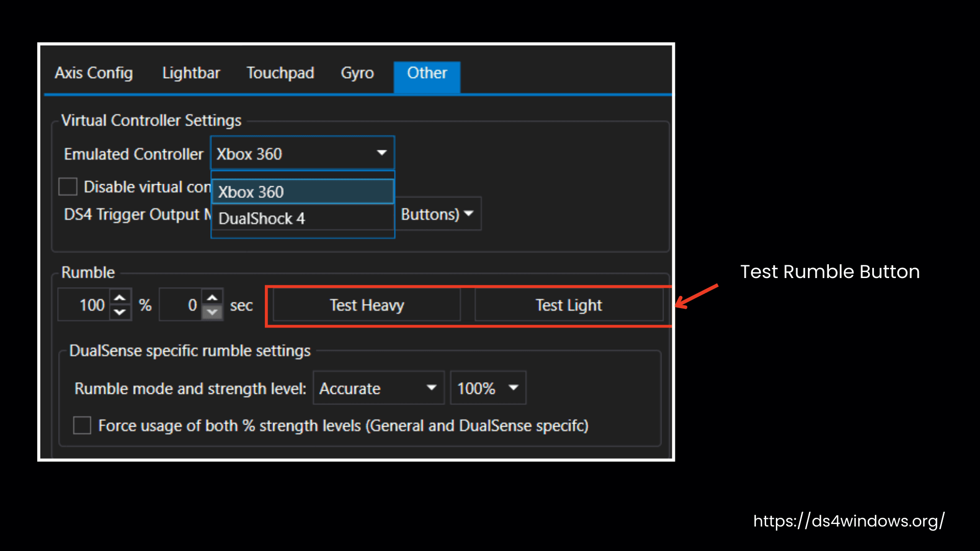Image resolution: width=980 pixels, height=551 pixels.
Task: Decrease rumble percent with the down arrow
Action: [x=120, y=312]
